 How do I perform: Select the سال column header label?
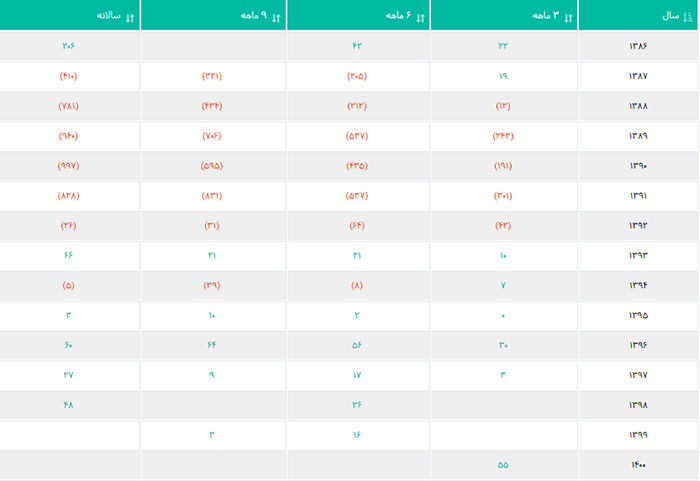[671, 16]
